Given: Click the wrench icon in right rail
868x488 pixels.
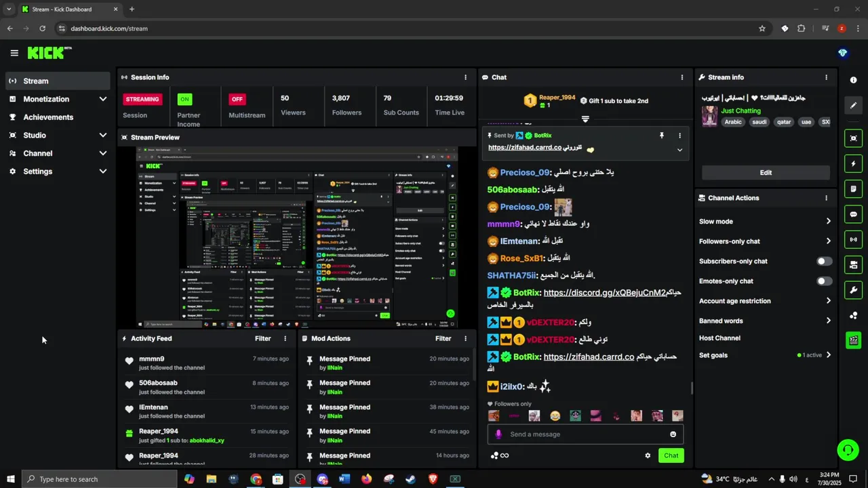Looking at the screenshot, I should [x=853, y=290].
